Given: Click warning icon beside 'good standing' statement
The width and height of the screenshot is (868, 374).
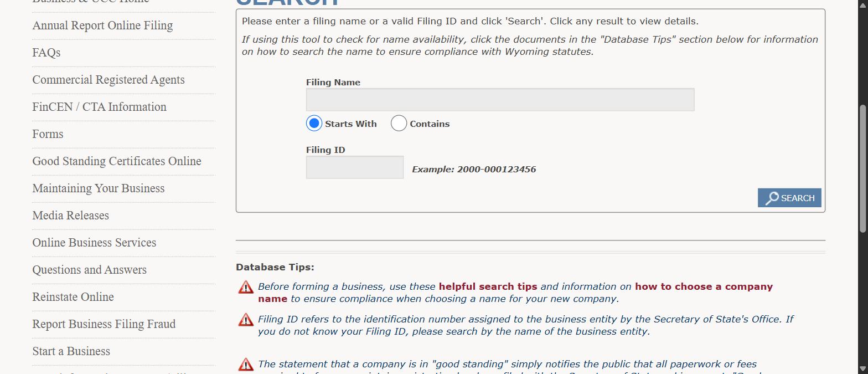Looking at the screenshot, I should pos(246,365).
